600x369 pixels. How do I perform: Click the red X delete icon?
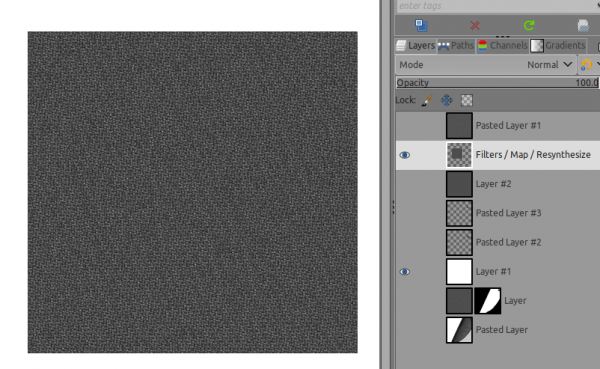pos(475,25)
